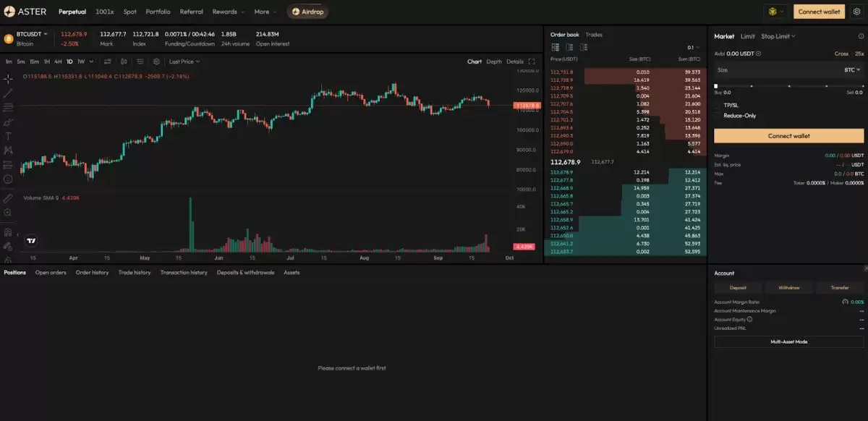868x421 pixels.
Task: Click the chart fullscreen icon
Action: click(x=532, y=62)
